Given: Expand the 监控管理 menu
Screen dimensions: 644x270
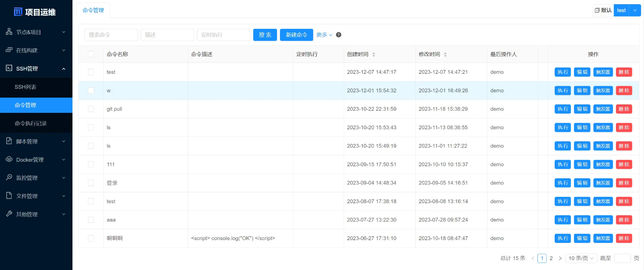Looking at the screenshot, I should click(x=64, y=178).
